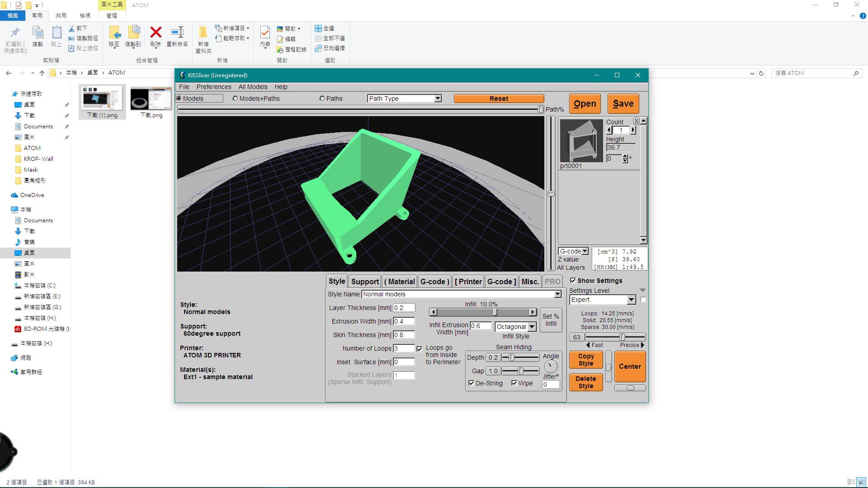Click the Delete Style button
This screenshot has height=488, width=868.
pyautogui.click(x=585, y=382)
